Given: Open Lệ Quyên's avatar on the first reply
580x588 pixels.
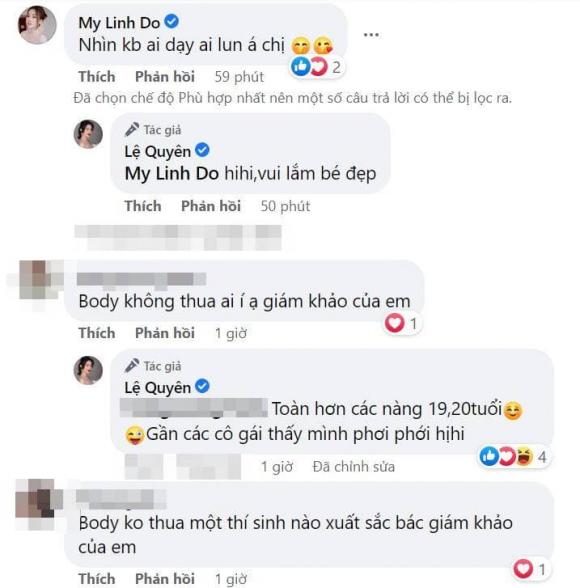Looking at the screenshot, I should click(88, 134).
